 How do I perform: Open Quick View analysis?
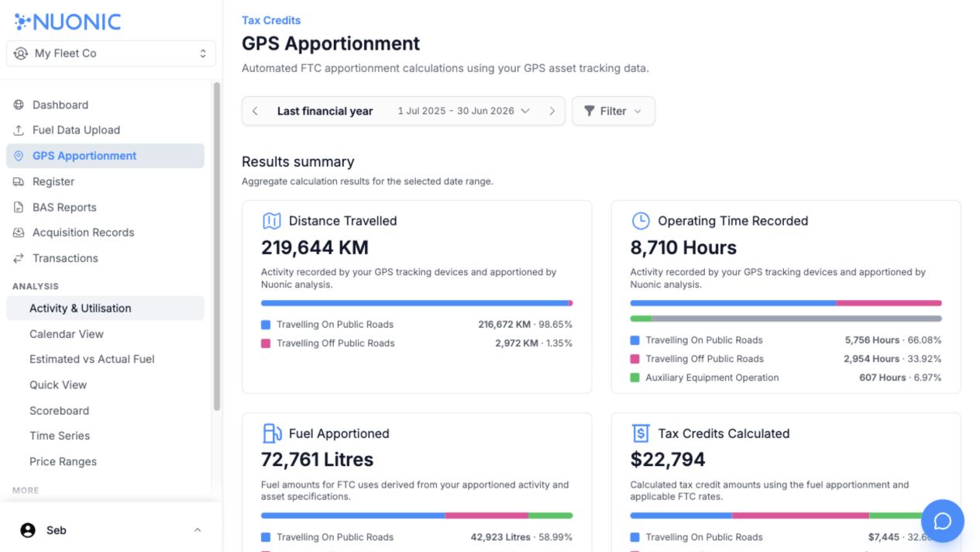[x=105, y=385]
